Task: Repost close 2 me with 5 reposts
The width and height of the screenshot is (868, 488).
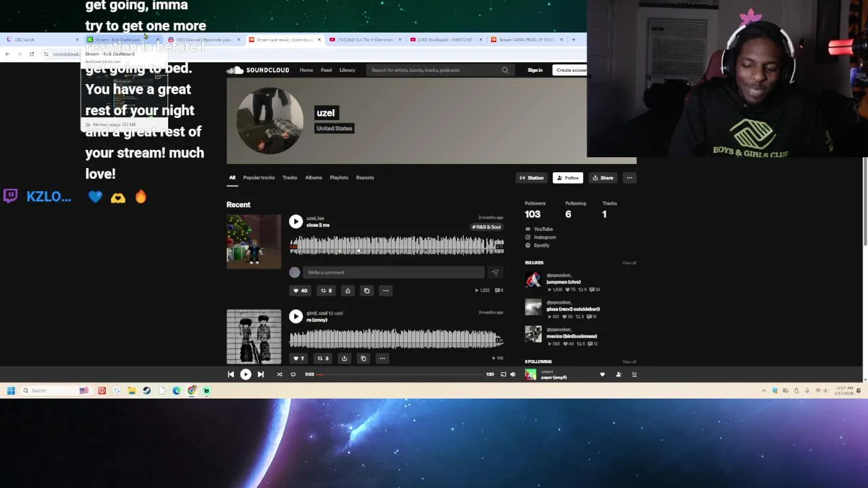Action: point(326,291)
